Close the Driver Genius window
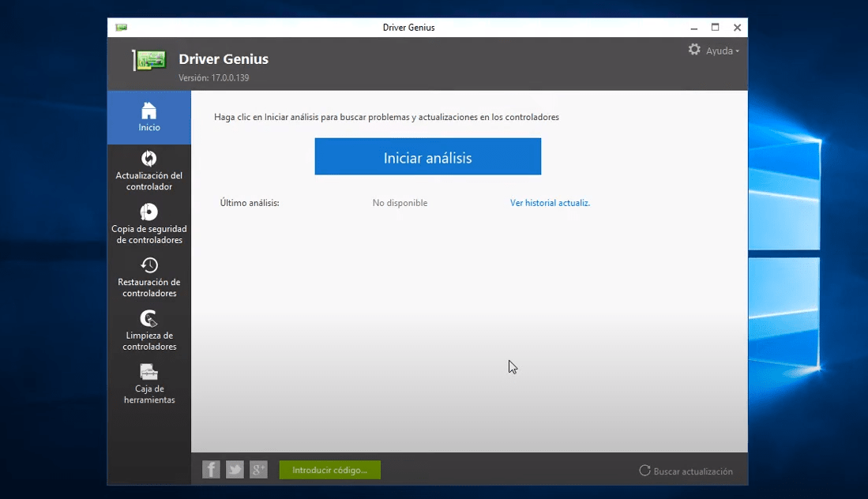Screen dimensions: 868x499 click(737, 28)
